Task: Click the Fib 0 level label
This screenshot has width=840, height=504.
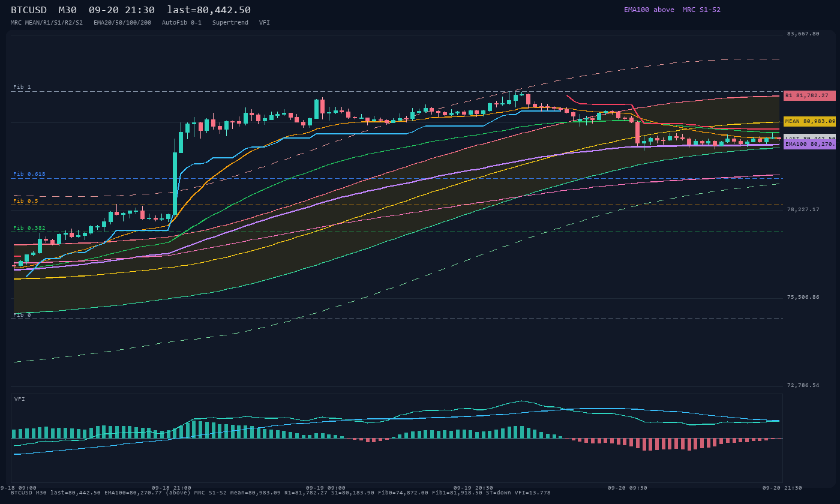Action: 22,315
